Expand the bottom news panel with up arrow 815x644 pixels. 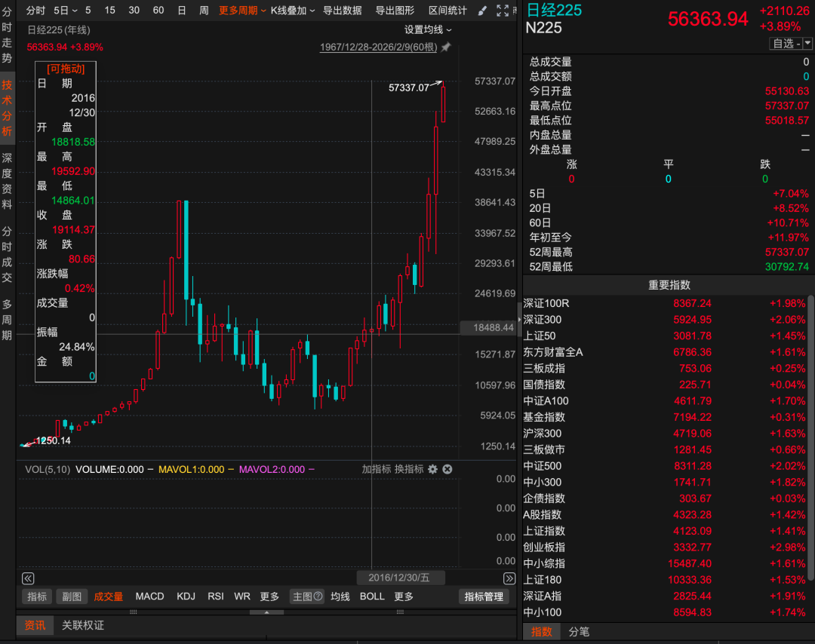click(x=266, y=612)
